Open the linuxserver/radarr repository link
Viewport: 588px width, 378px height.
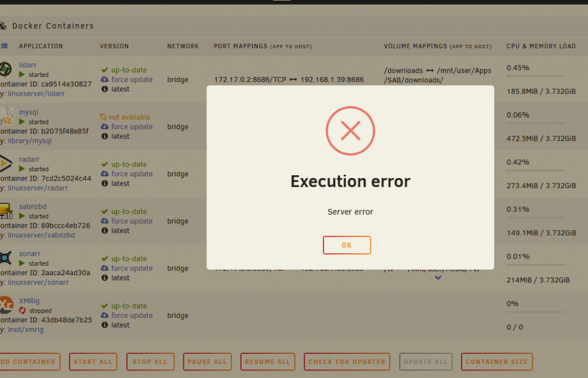click(38, 188)
